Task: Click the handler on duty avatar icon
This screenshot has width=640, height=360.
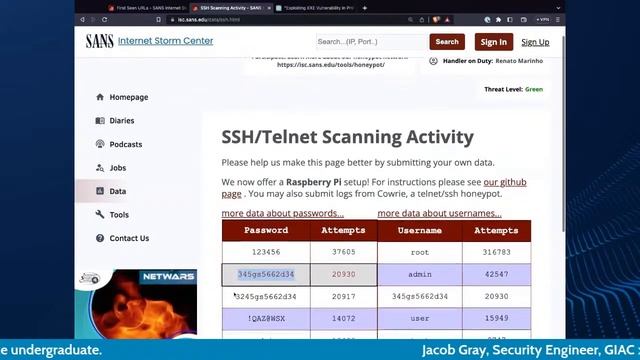Action: click(x=433, y=61)
